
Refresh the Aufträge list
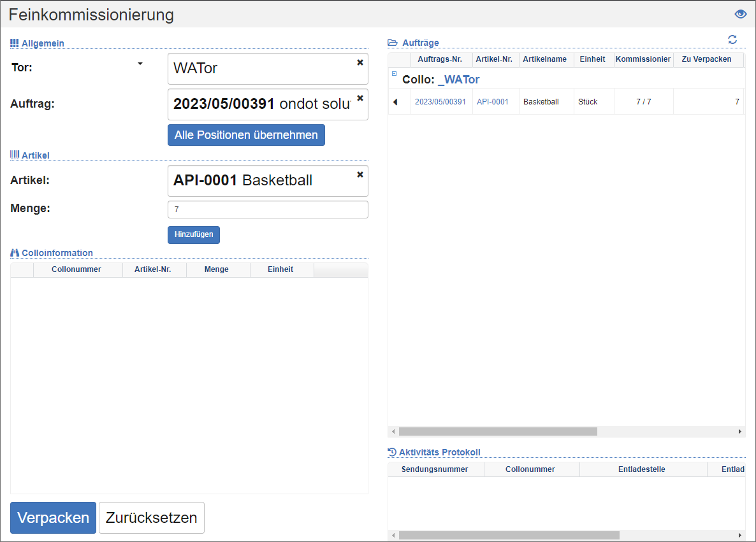(732, 40)
